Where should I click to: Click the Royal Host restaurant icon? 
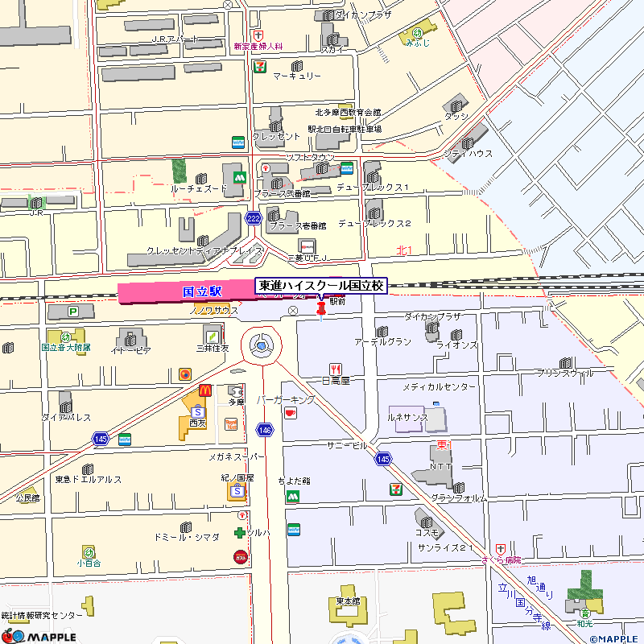231,423
